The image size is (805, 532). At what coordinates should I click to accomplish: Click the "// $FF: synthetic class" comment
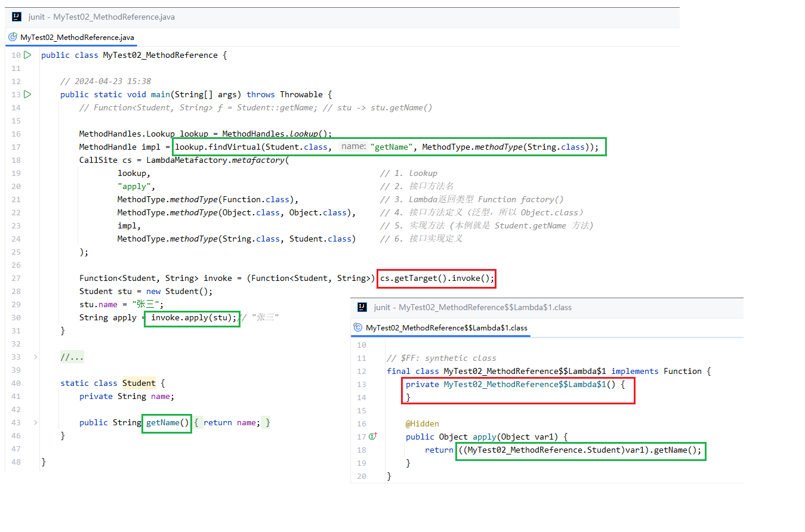coord(442,358)
